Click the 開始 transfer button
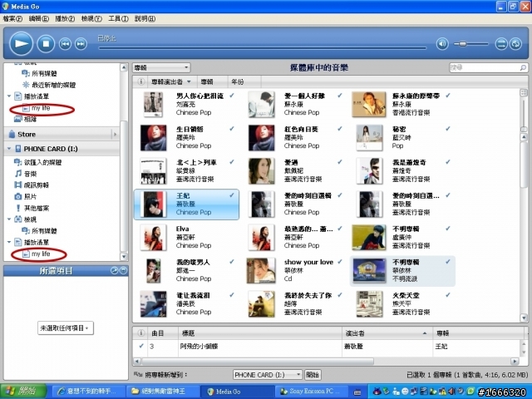 coord(313,375)
